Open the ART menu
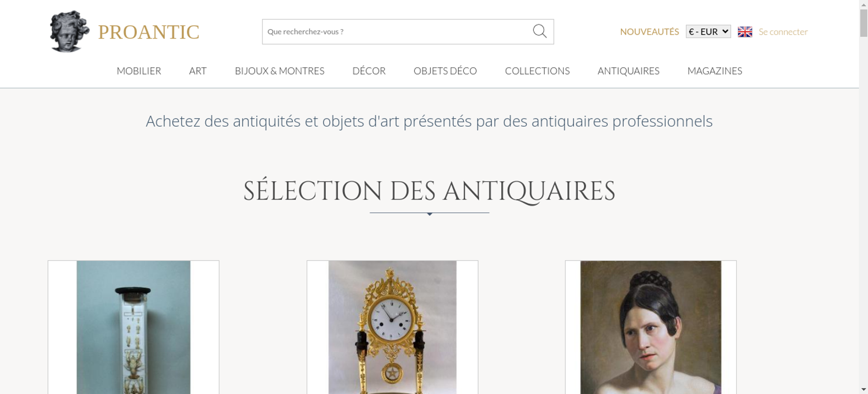The image size is (868, 394). [x=198, y=71]
